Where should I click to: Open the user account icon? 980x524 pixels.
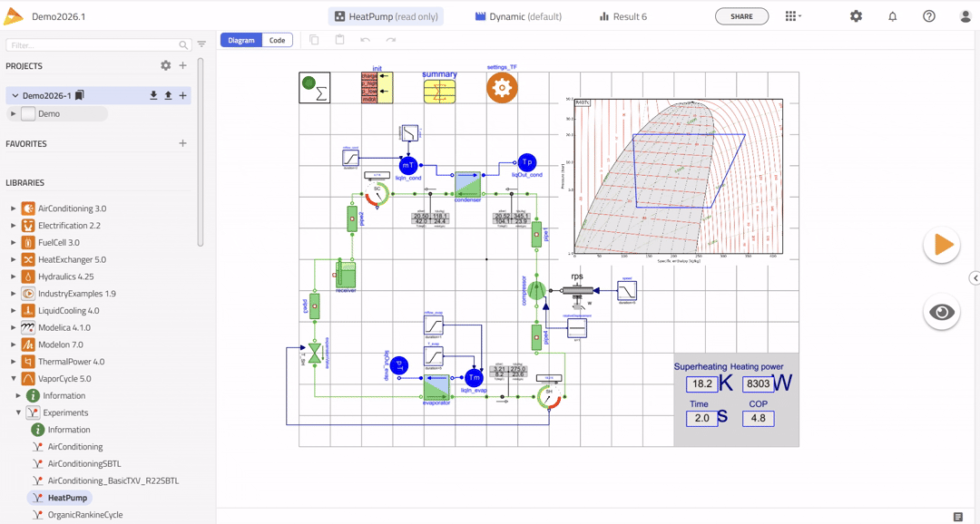(965, 16)
